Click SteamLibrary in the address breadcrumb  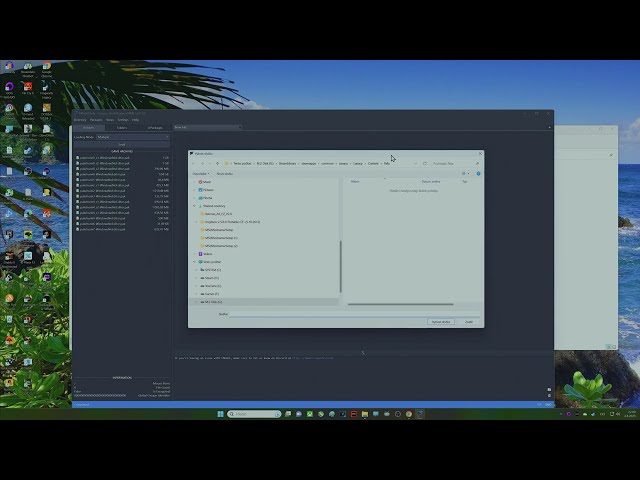287,164
